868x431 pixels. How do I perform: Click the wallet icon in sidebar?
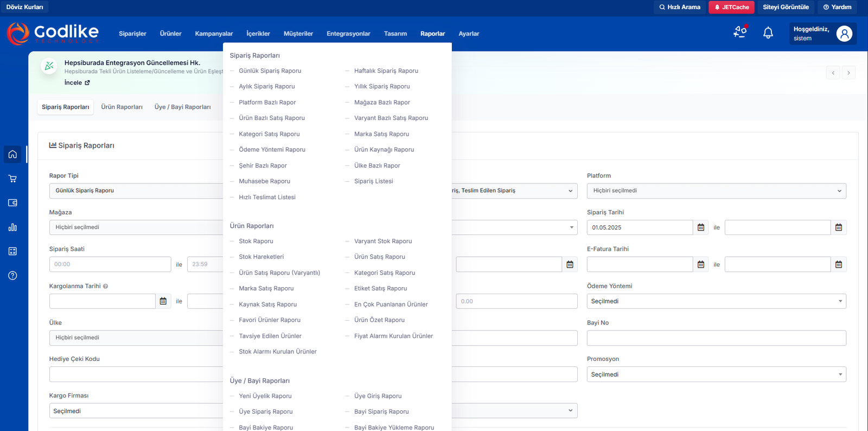(12, 203)
